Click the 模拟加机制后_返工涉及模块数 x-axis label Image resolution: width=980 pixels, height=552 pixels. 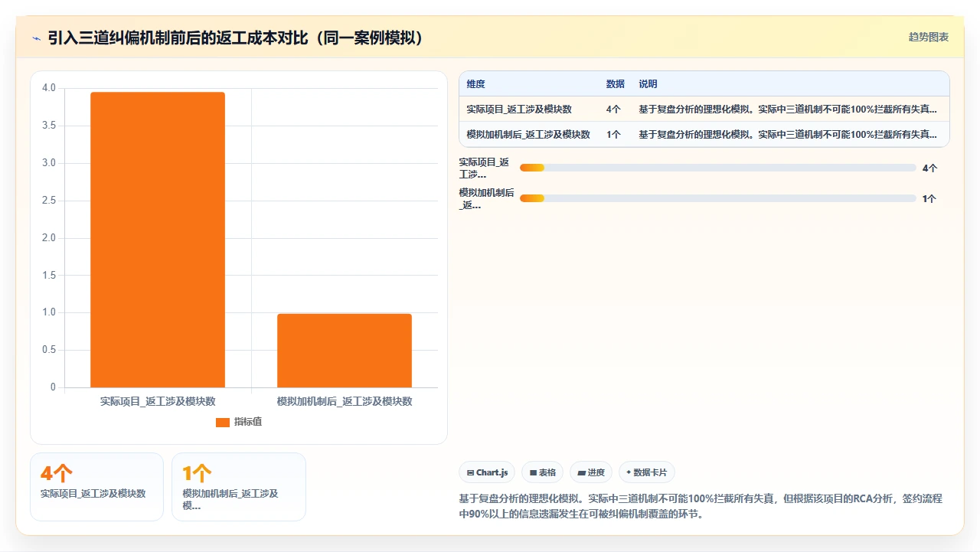click(345, 401)
